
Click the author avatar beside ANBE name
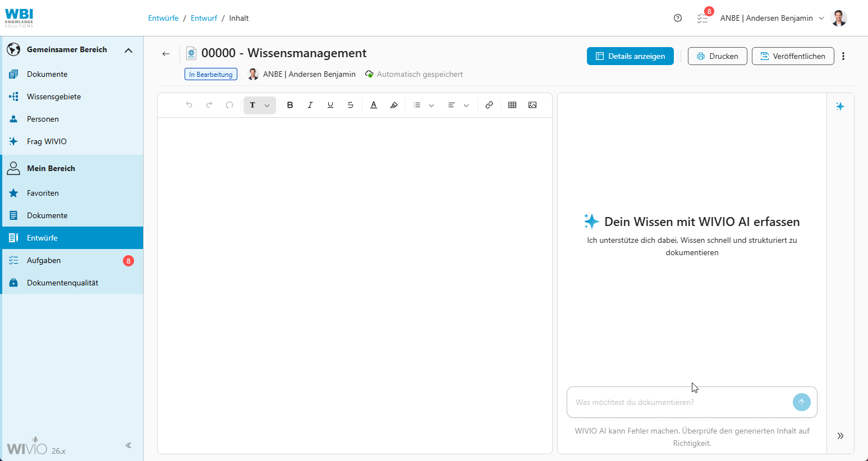(253, 74)
